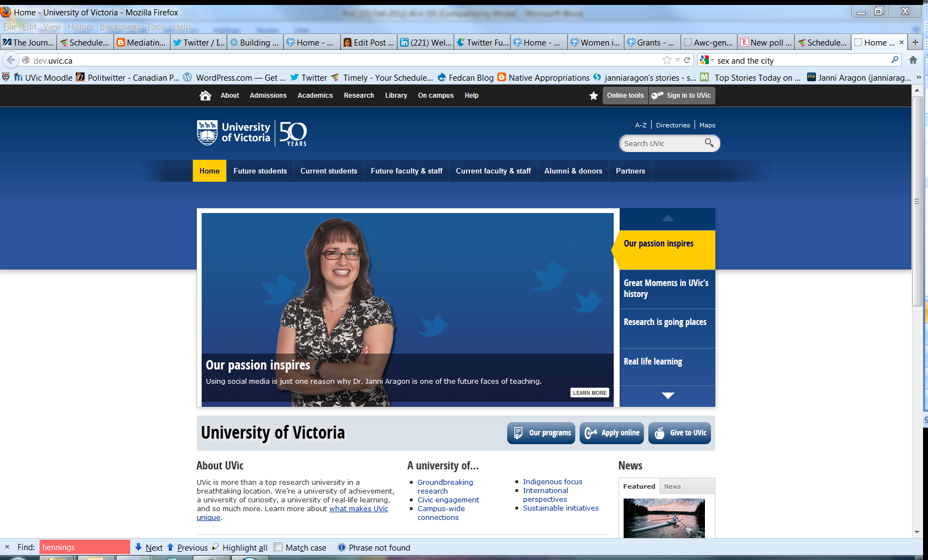
Task: Enable the Match case checkbox
Action: [x=278, y=547]
